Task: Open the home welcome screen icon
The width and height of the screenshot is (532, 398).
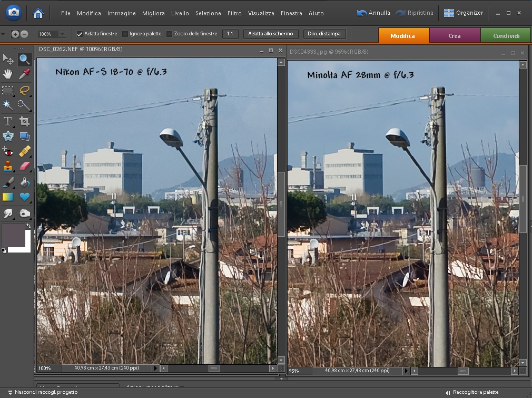Action: (x=38, y=13)
